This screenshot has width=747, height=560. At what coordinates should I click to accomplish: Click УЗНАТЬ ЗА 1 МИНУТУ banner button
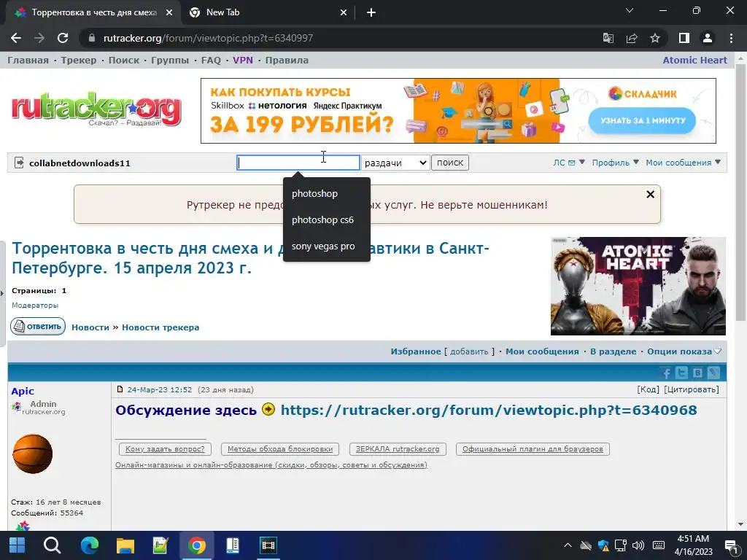[x=642, y=120]
